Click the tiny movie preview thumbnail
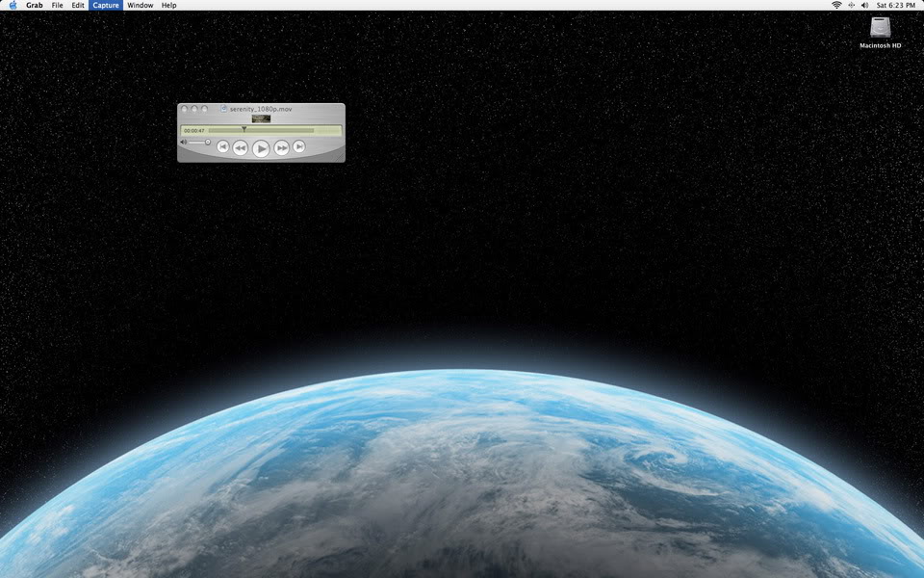 (x=261, y=118)
